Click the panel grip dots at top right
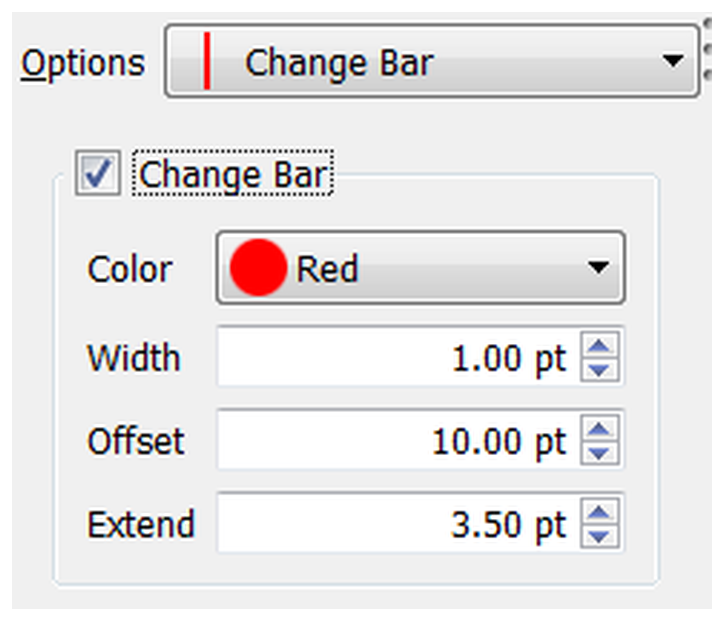The height and width of the screenshot is (621, 724). (x=707, y=50)
